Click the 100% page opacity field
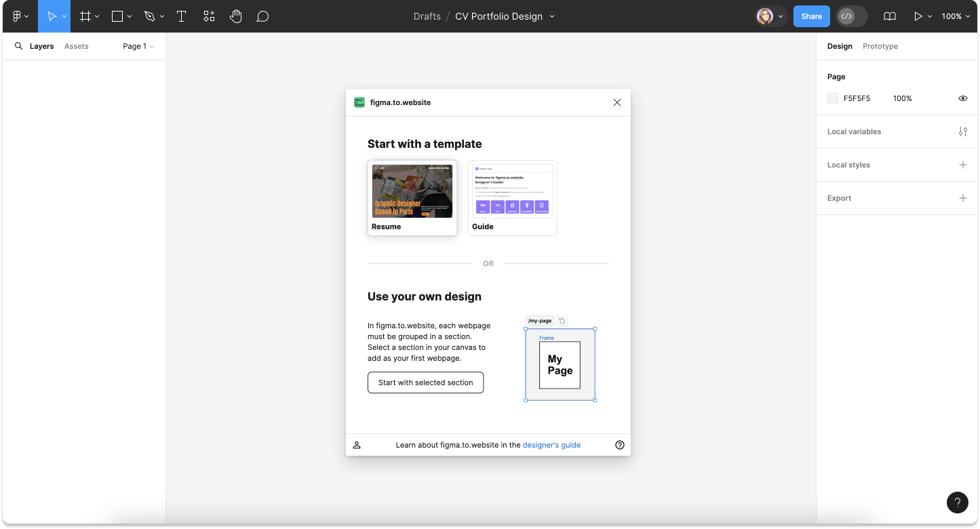Screen dimensions: 980x529 (902, 98)
